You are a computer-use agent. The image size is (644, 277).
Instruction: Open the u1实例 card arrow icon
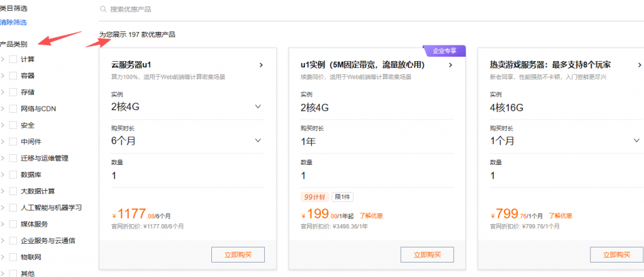[450, 65]
